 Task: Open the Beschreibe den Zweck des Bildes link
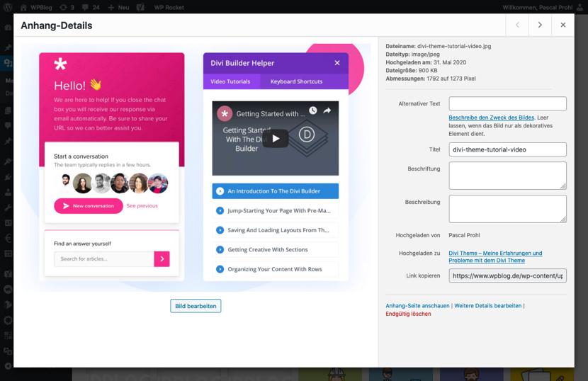(491, 118)
